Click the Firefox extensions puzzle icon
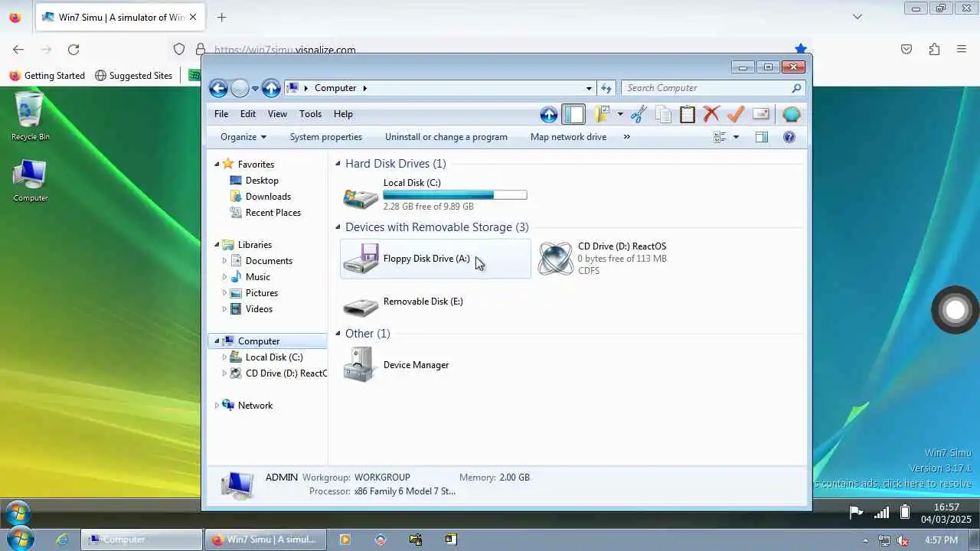This screenshot has width=980, height=551. [934, 49]
